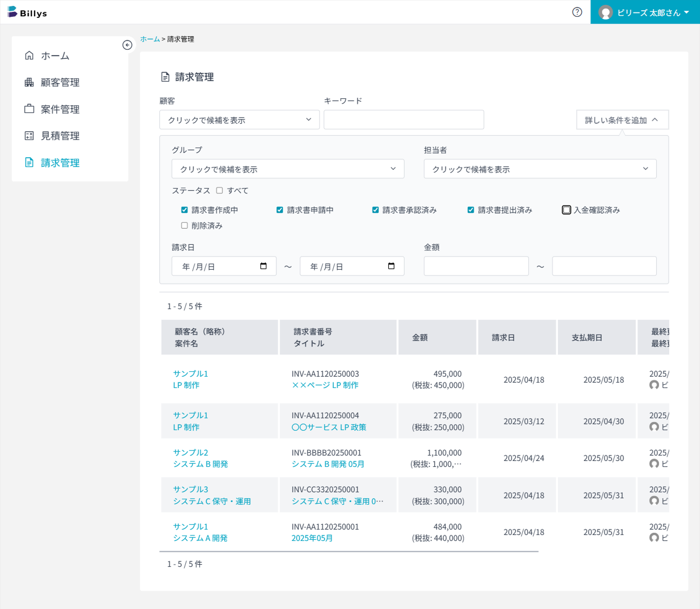This screenshot has width=700, height=609.
Task: Click horizontal scrollbar below the table
Action: click(x=349, y=552)
